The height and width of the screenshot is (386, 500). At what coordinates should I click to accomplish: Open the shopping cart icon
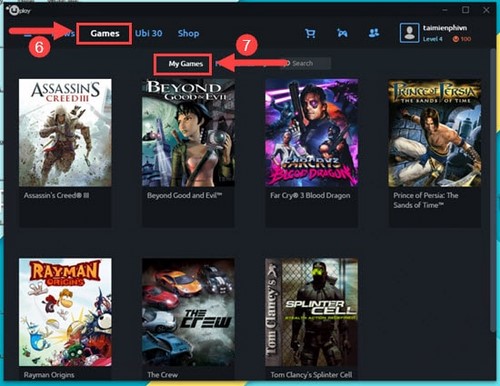click(x=310, y=33)
